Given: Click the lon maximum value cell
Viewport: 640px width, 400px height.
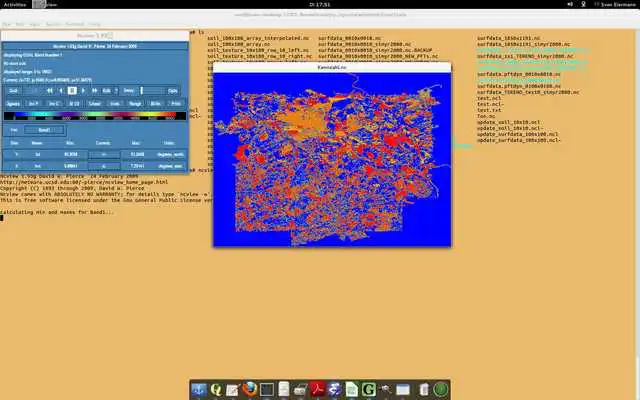Looking at the screenshot, I should coord(137,166).
